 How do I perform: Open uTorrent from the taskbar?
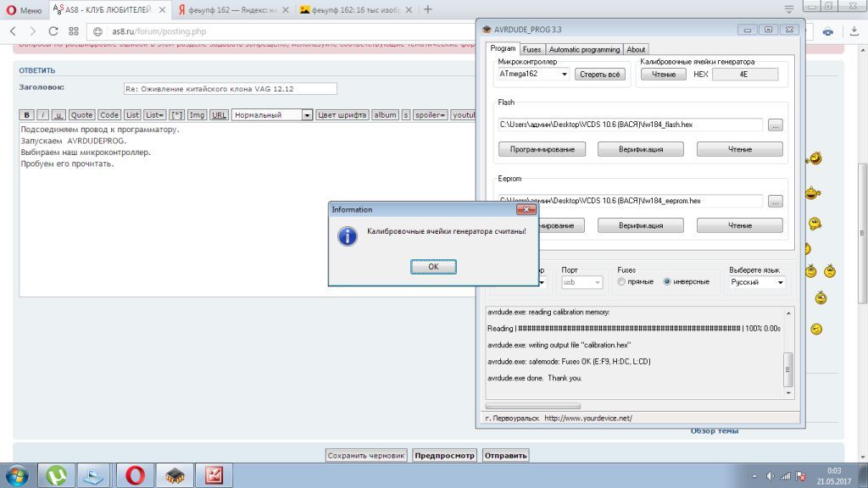click(57, 476)
